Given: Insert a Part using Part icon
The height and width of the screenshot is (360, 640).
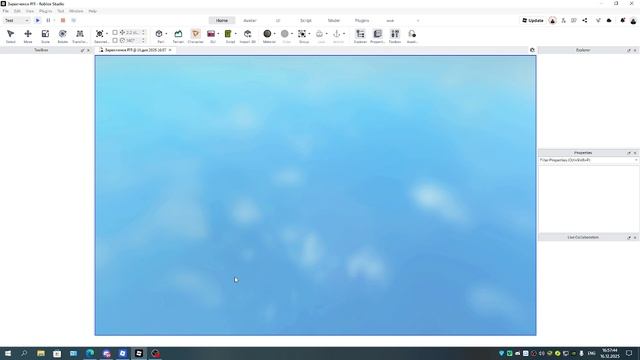Looking at the screenshot, I should pos(159,34).
